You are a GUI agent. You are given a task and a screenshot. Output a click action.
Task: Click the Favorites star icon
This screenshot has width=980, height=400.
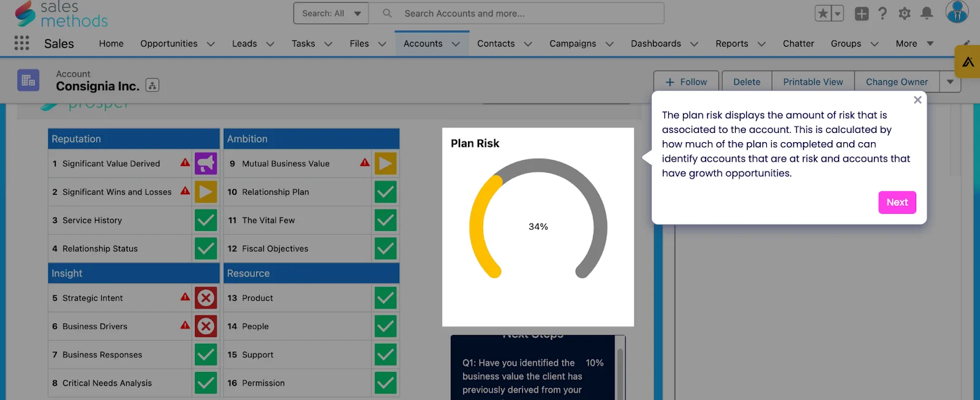tap(823, 13)
